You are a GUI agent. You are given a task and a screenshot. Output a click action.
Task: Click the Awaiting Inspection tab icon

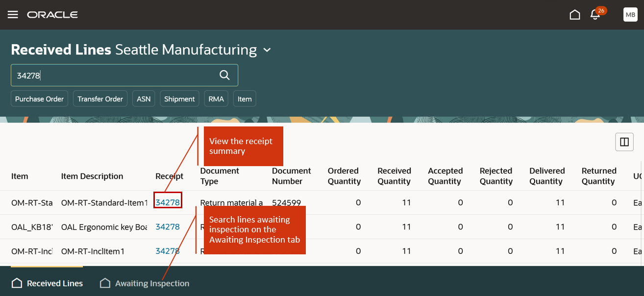[x=105, y=283]
